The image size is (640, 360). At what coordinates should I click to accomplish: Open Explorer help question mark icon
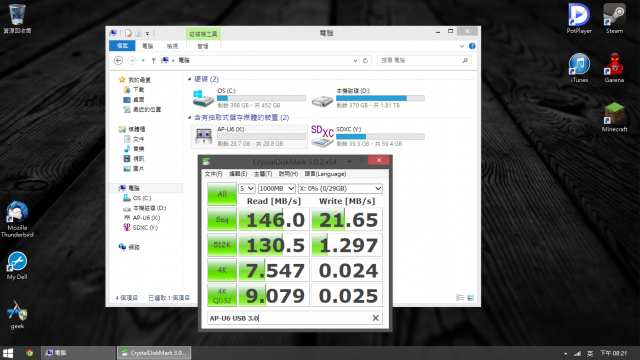pyautogui.click(x=472, y=46)
